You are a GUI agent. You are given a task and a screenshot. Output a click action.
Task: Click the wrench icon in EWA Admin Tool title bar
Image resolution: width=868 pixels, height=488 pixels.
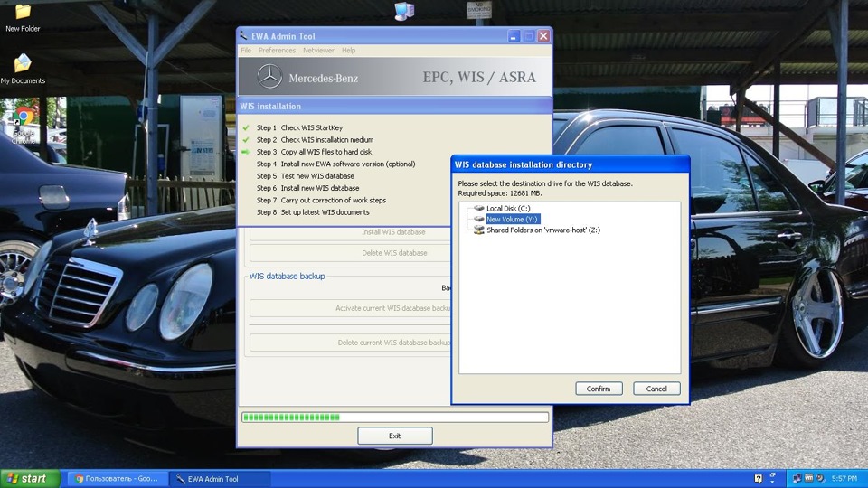pyautogui.click(x=243, y=36)
